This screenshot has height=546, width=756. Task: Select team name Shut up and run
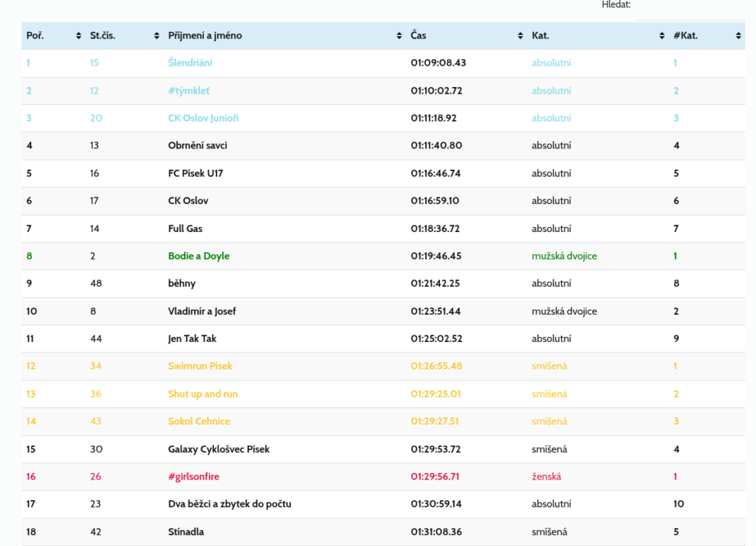(203, 394)
